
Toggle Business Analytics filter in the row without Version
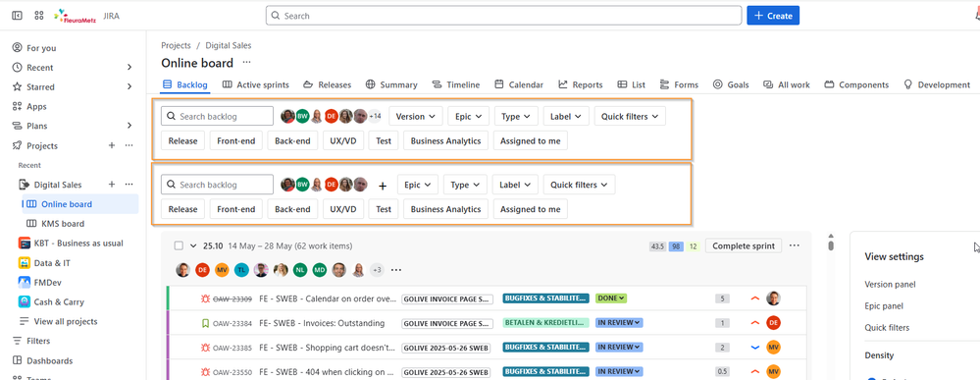coord(445,209)
